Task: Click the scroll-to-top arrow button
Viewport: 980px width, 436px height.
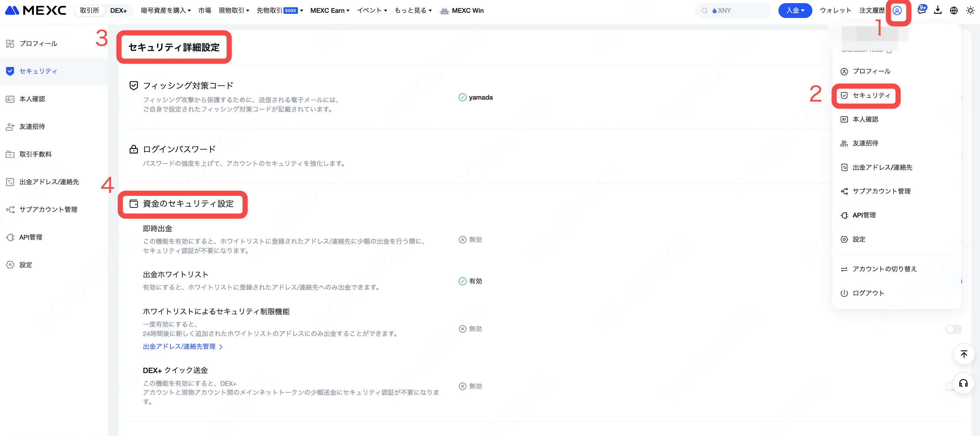Action: 963,354
